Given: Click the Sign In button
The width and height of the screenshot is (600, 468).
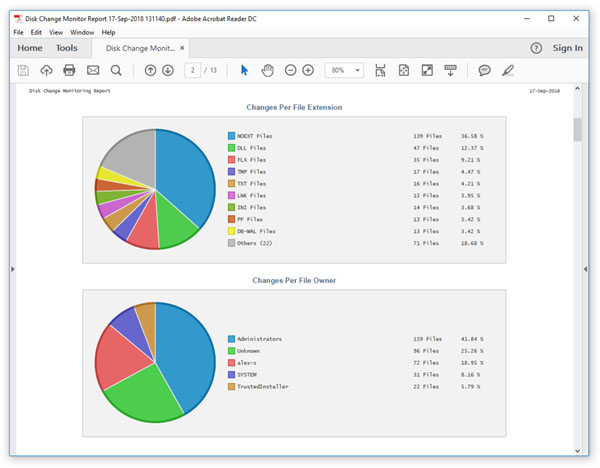Looking at the screenshot, I should [567, 48].
